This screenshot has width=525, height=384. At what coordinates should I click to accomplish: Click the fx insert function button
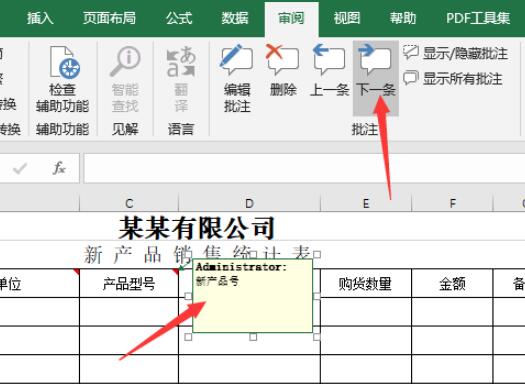coord(59,168)
